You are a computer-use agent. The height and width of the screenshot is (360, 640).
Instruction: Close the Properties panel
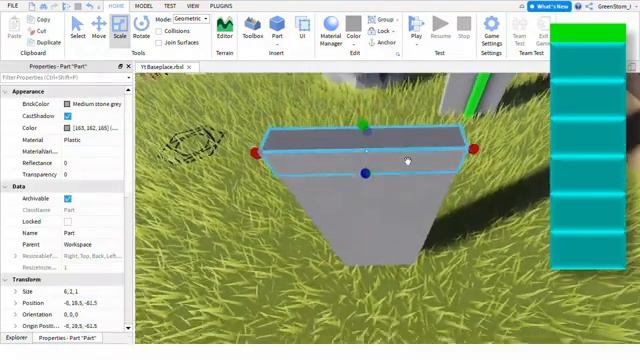point(129,66)
